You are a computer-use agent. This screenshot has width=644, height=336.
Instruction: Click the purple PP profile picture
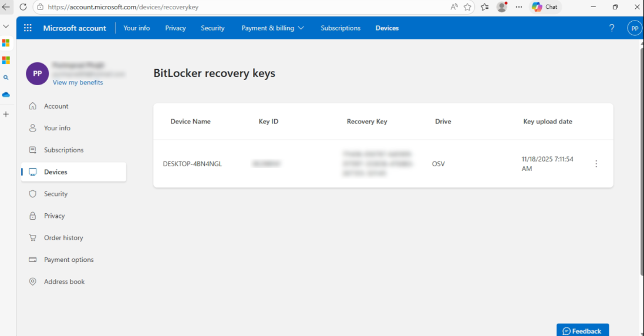pyautogui.click(x=38, y=73)
